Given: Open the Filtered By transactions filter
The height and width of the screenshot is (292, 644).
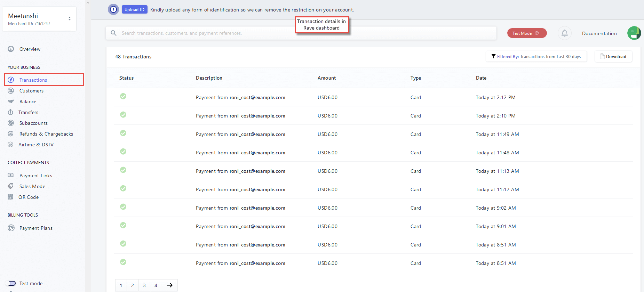Looking at the screenshot, I should click(x=536, y=57).
